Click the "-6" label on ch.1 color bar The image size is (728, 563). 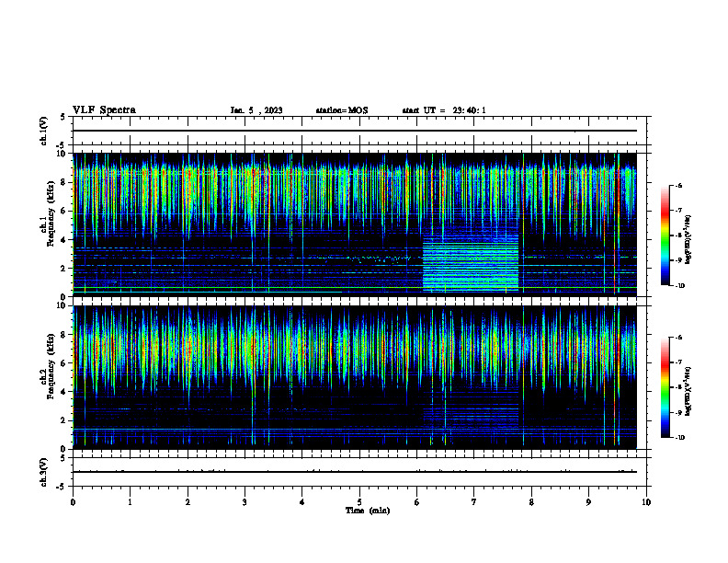(x=678, y=185)
